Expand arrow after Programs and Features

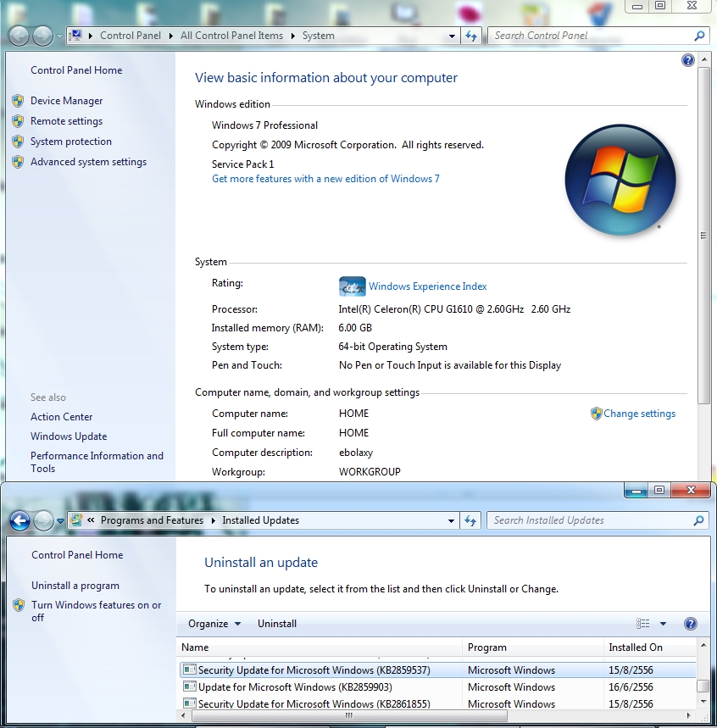pos(213,520)
